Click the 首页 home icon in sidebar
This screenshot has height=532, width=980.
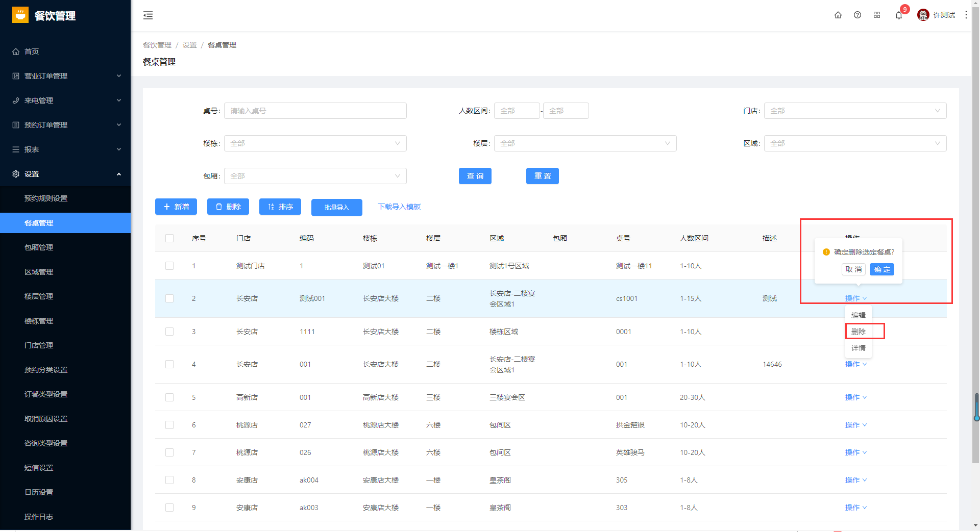[16, 52]
